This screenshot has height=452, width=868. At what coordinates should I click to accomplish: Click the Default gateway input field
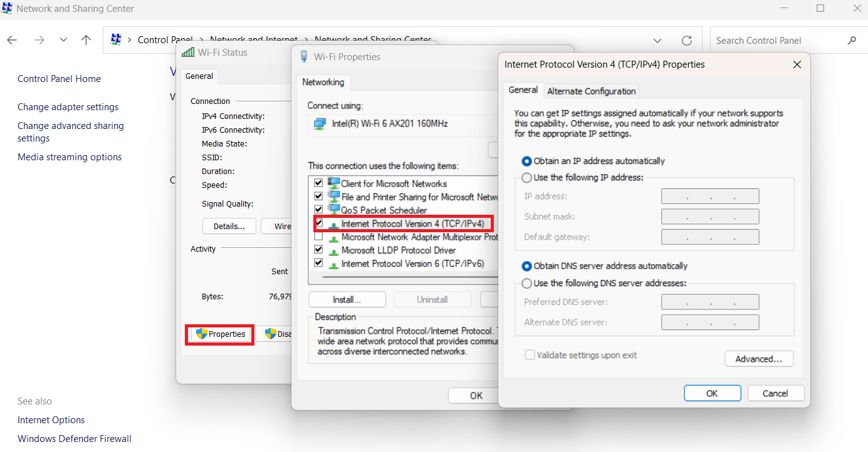pyautogui.click(x=710, y=237)
